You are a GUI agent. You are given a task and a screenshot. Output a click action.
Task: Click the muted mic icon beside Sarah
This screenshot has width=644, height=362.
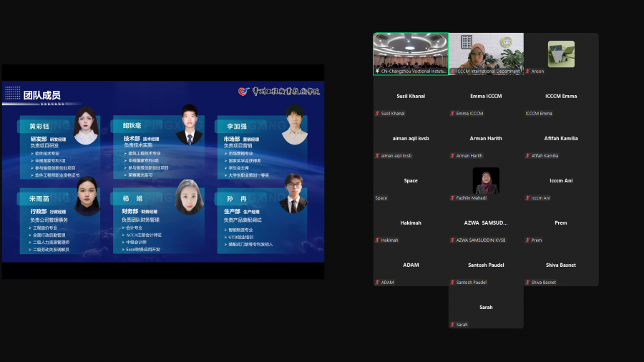[452, 325]
